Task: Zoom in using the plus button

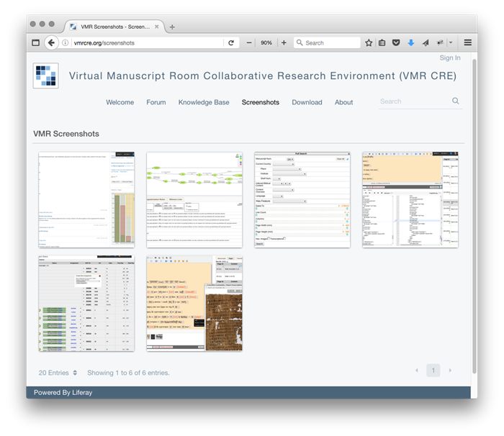Action: 284,43
